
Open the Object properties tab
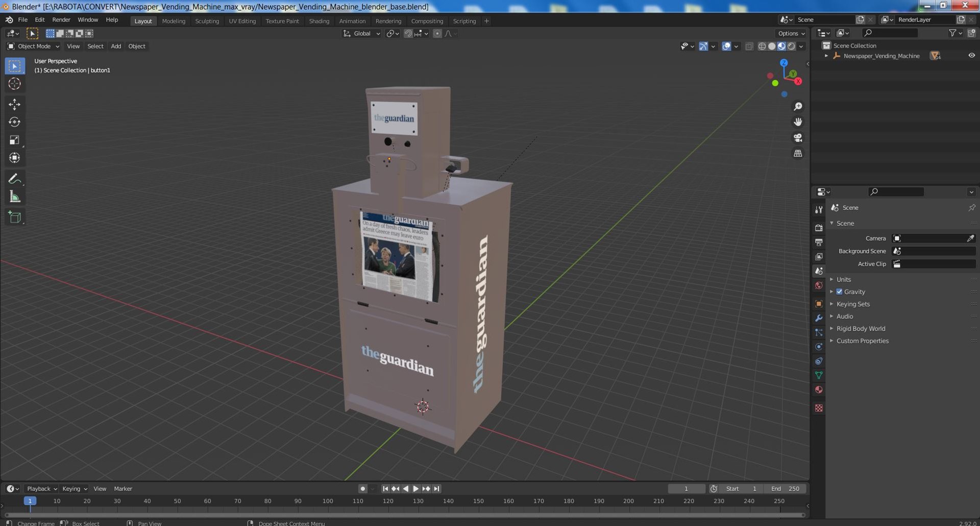[819, 304]
